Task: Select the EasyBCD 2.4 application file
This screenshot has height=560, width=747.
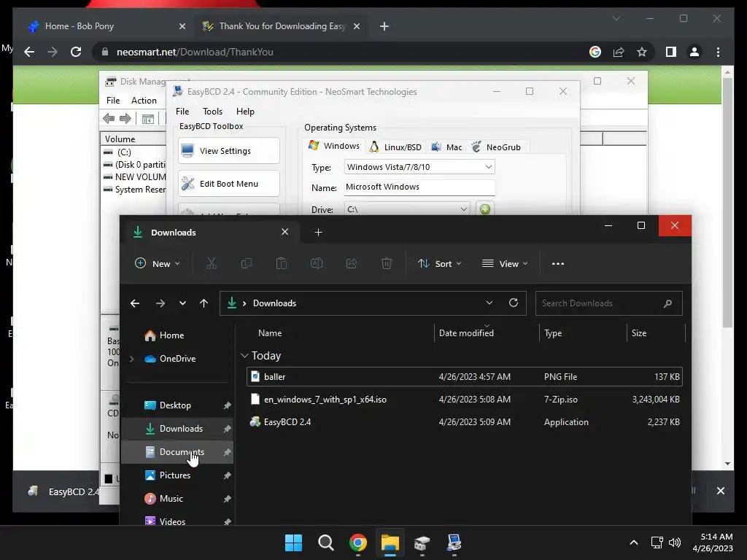Action: click(465, 422)
